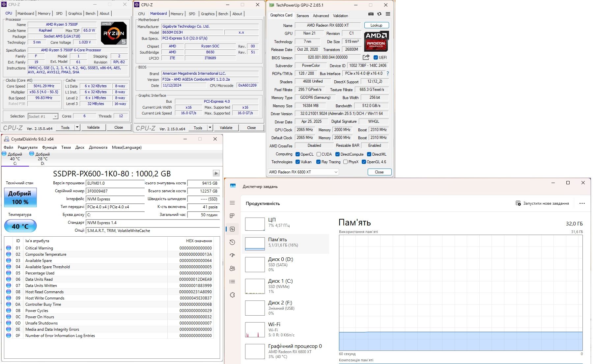
Task: Toggle the CUDA checkbox
Action: pos(319,154)
